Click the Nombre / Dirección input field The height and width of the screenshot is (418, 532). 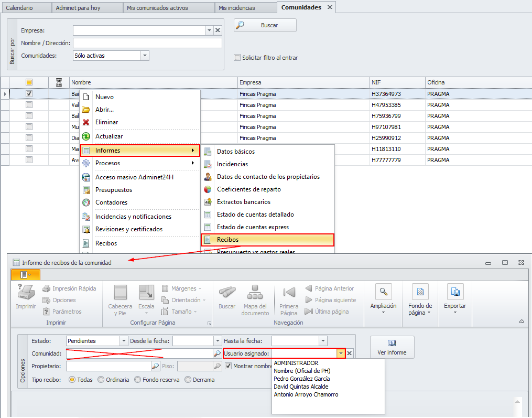pyautogui.click(x=148, y=43)
